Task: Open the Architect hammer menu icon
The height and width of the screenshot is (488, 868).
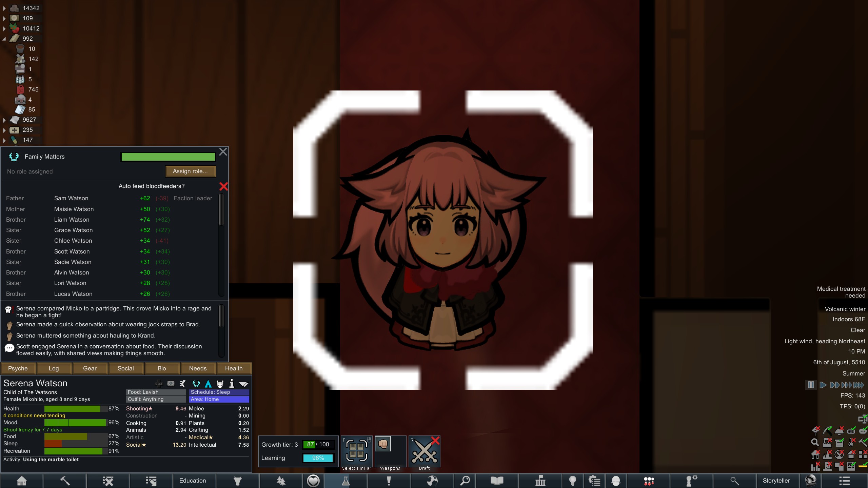Action: [x=65, y=481]
